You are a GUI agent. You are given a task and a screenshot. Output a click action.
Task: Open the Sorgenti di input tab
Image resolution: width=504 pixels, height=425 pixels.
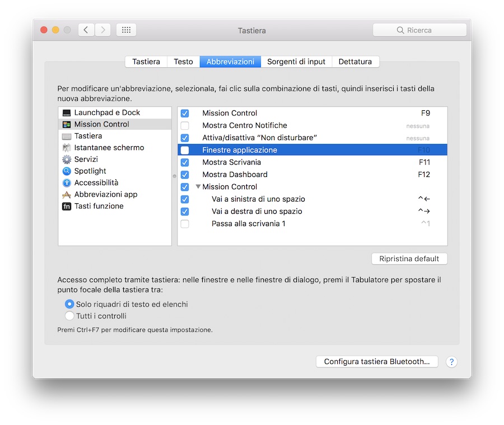(x=296, y=62)
